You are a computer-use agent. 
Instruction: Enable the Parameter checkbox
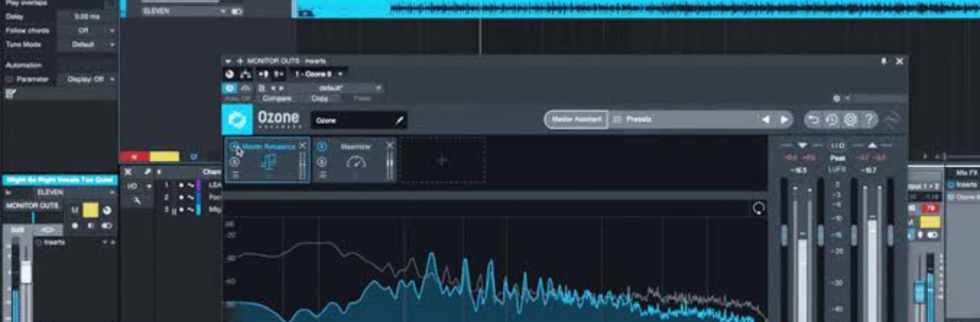(x=9, y=79)
